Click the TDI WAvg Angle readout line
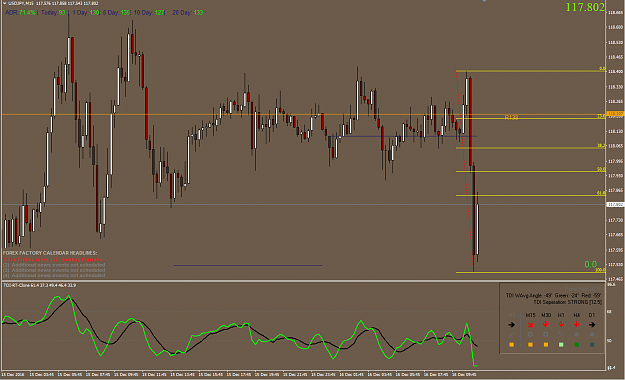 (553, 295)
